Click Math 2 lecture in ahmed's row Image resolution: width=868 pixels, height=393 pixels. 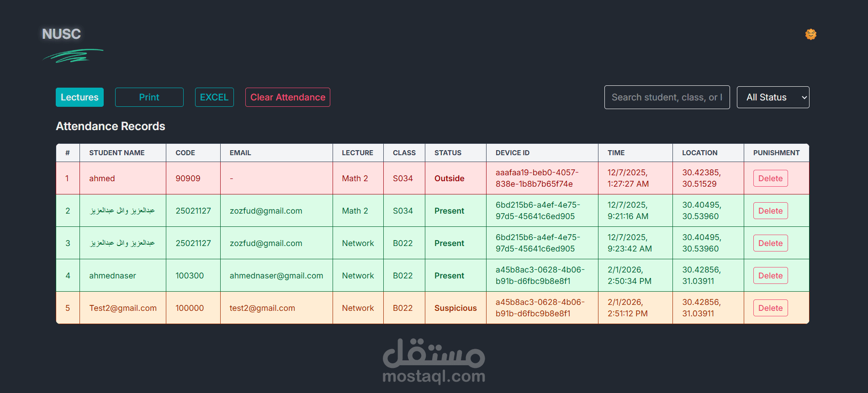355,178
